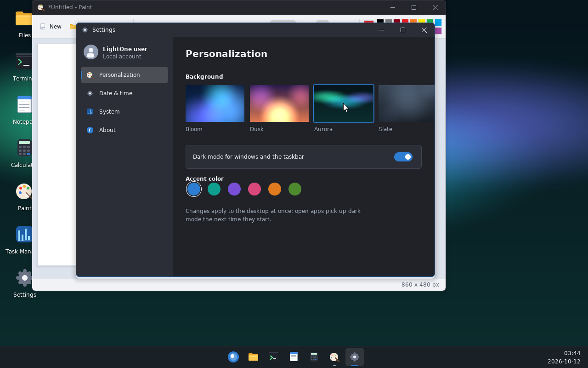Close the Settings window
The height and width of the screenshot is (368, 588).
point(424,30)
